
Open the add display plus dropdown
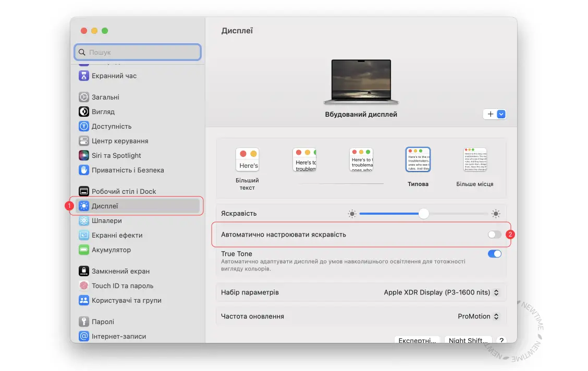pyautogui.click(x=495, y=114)
